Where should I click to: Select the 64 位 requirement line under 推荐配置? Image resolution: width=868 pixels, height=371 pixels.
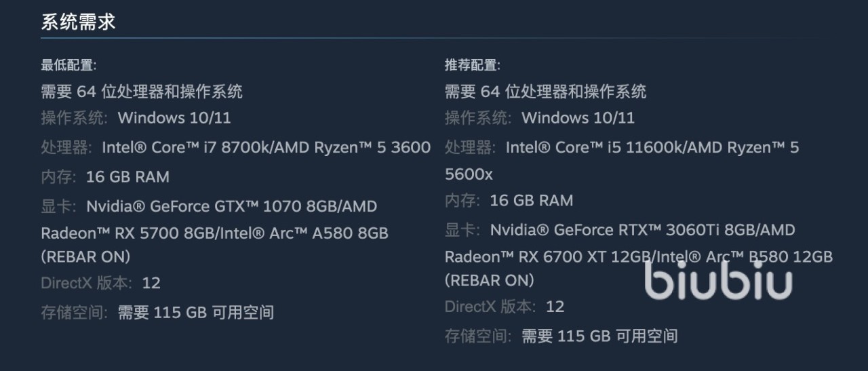coord(545,92)
